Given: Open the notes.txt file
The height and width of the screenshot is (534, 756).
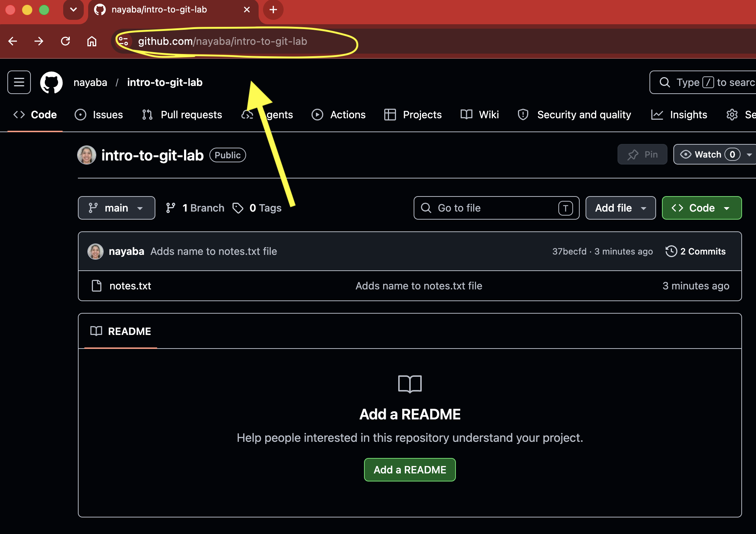Looking at the screenshot, I should (x=130, y=286).
